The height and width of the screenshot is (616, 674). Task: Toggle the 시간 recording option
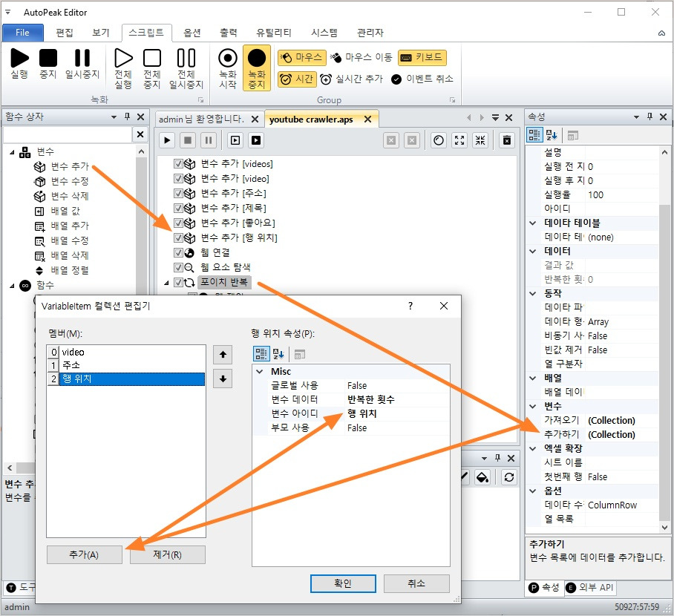pyautogui.click(x=297, y=79)
